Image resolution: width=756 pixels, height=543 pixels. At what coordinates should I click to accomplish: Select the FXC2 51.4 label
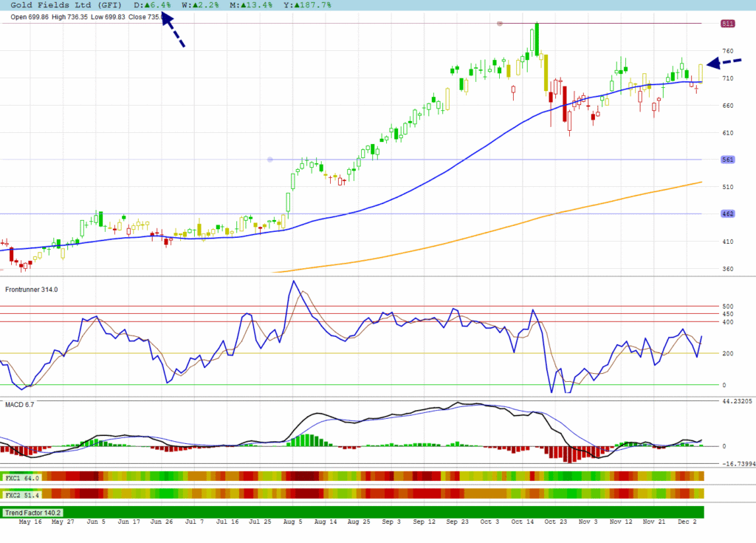[x=21, y=494]
